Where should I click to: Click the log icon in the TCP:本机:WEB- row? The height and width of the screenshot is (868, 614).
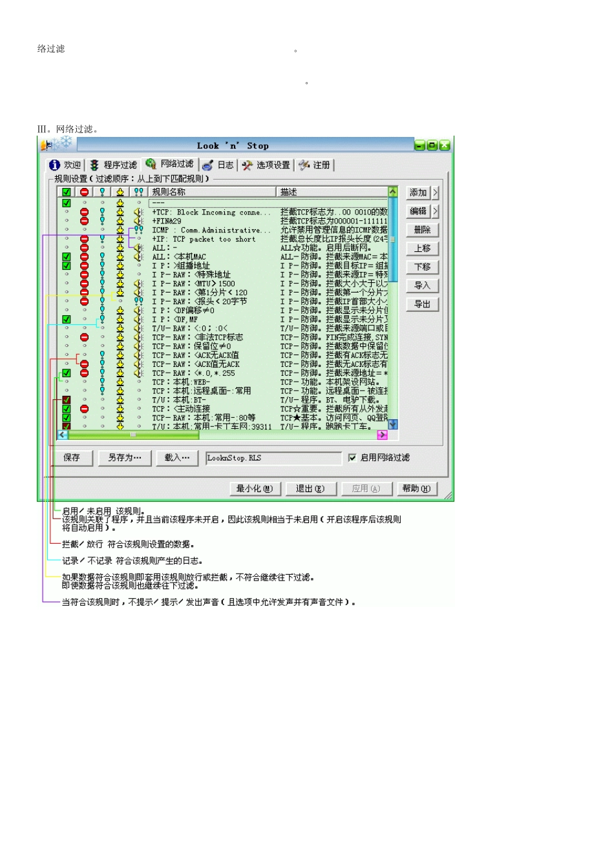(x=102, y=382)
